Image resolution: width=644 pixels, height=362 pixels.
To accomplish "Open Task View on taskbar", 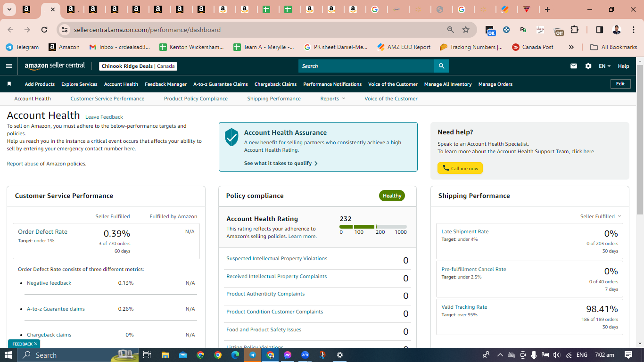I will [x=147, y=355].
